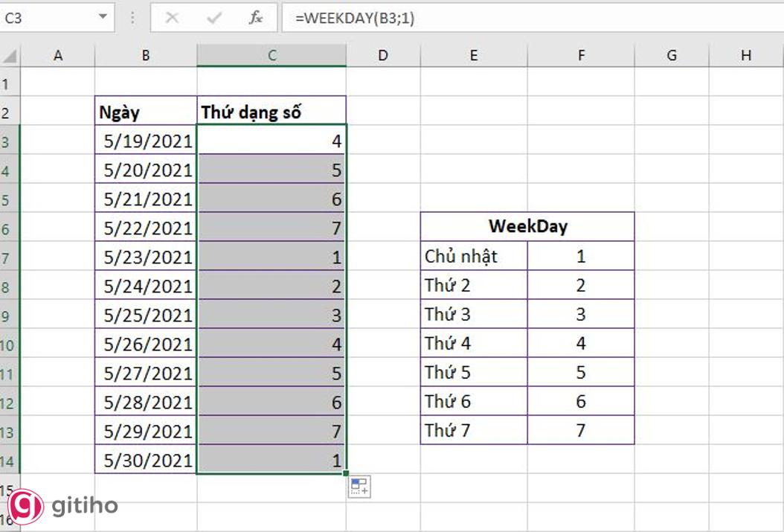The image size is (784, 532).
Task: Click the 'Thứ 7' cell
Action: pos(474,430)
